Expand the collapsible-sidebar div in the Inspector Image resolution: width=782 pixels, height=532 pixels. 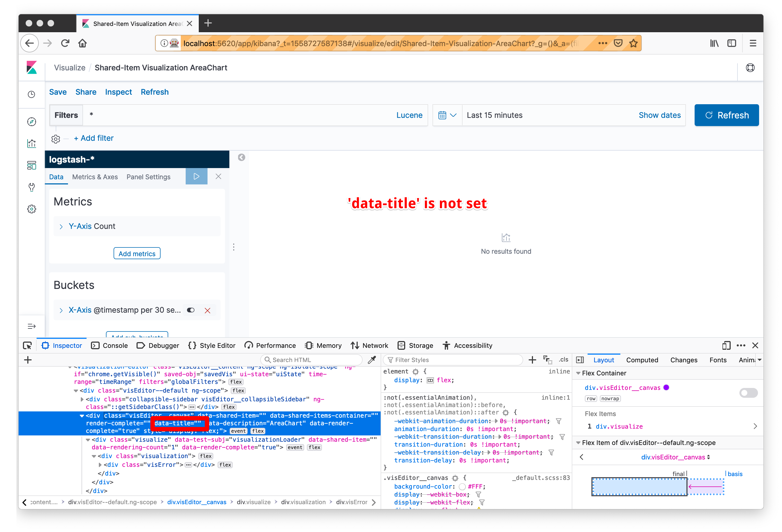tap(82, 399)
